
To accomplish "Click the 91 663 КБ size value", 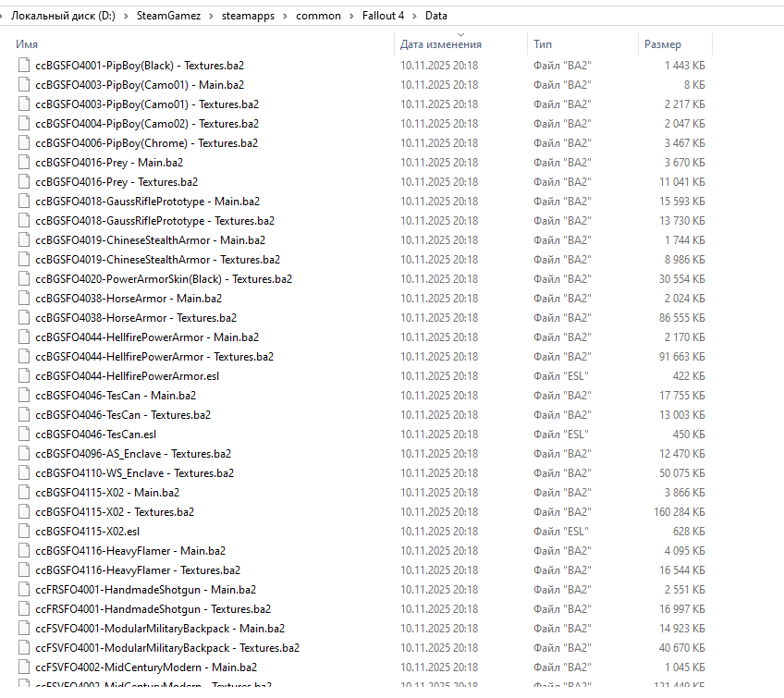I will pos(682,357).
